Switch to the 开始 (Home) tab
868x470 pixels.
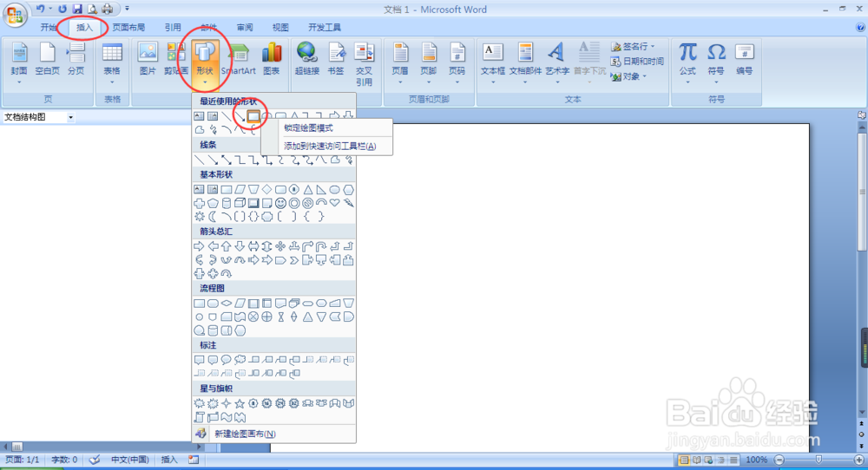click(x=49, y=27)
